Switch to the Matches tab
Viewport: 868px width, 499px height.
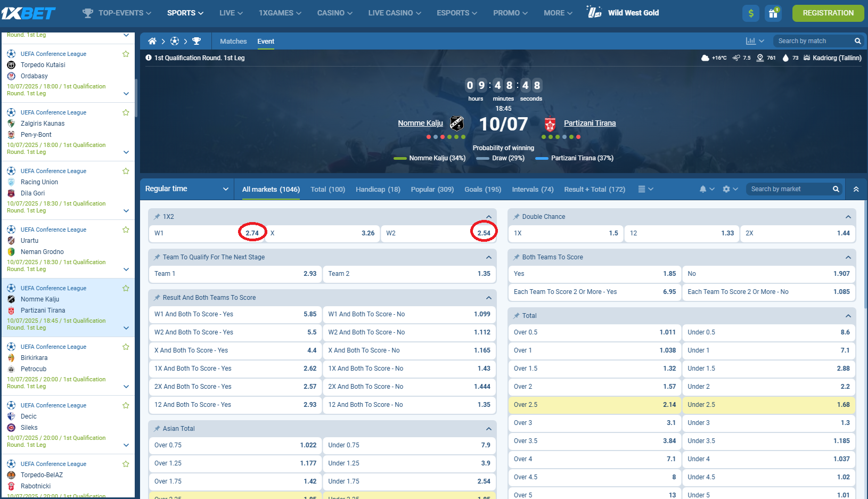point(233,41)
